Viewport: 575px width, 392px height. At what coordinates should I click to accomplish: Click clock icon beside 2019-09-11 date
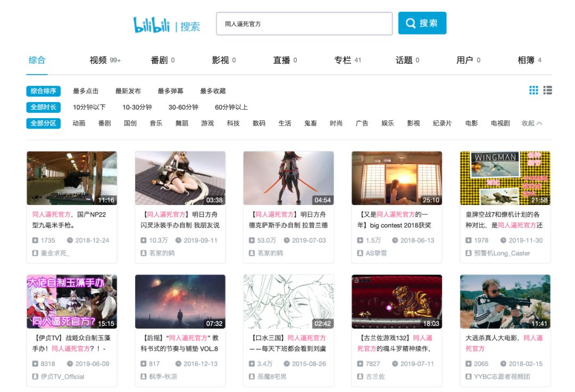point(178,240)
